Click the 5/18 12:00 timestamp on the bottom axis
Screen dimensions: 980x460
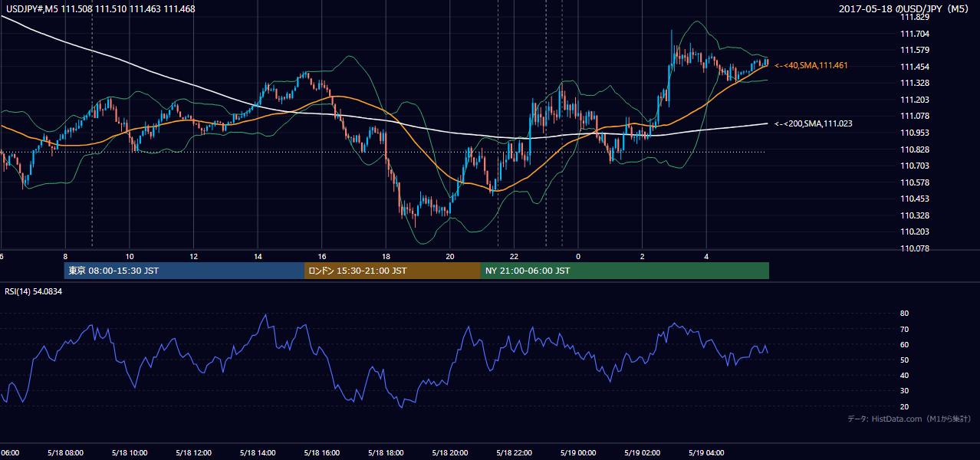point(193,452)
